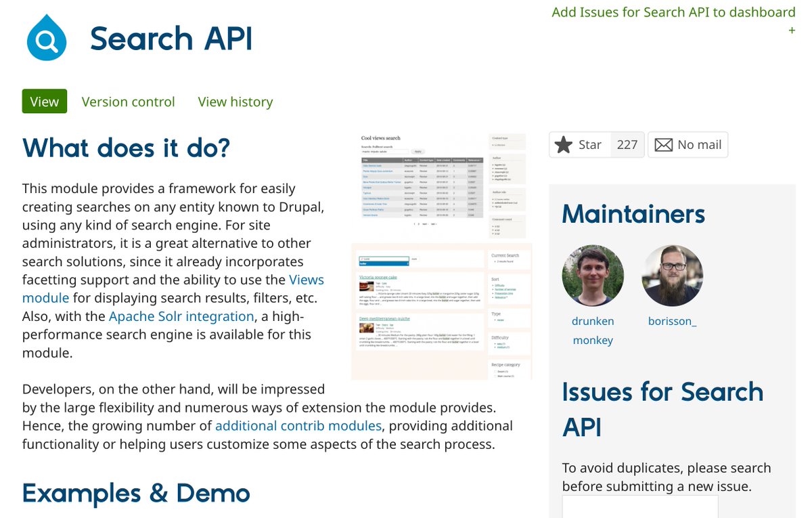This screenshot has height=518, width=812.
Task: Click the 227 star count
Action: (627, 145)
